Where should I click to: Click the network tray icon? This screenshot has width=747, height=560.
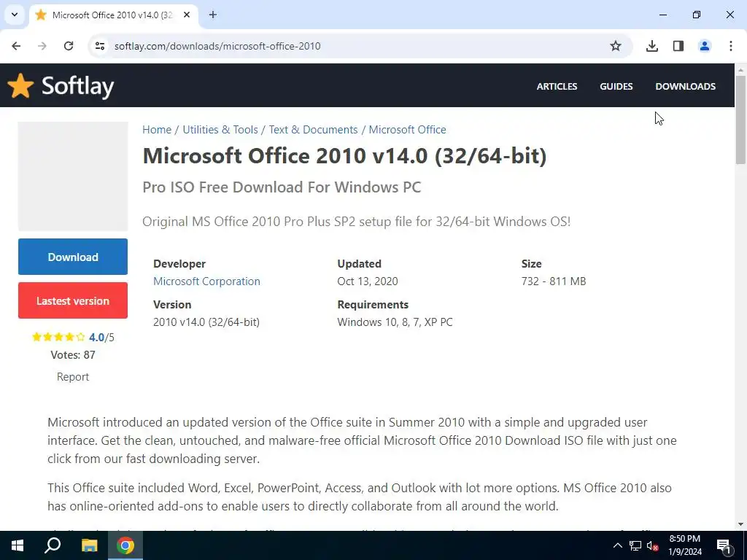(x=635, y=545)
